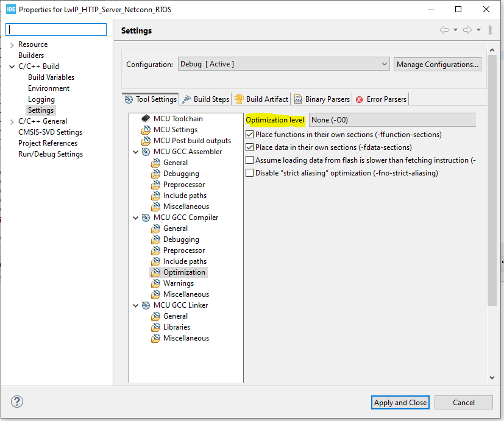Click the scrollbar down arrow
This screenshot has width=504, height=421.
tap(492, 378)
